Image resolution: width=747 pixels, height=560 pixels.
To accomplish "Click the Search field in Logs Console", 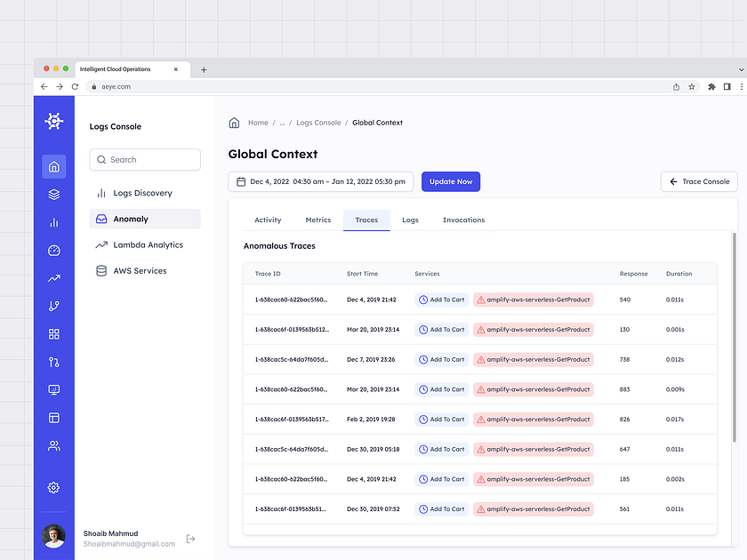I will [145, 160].
